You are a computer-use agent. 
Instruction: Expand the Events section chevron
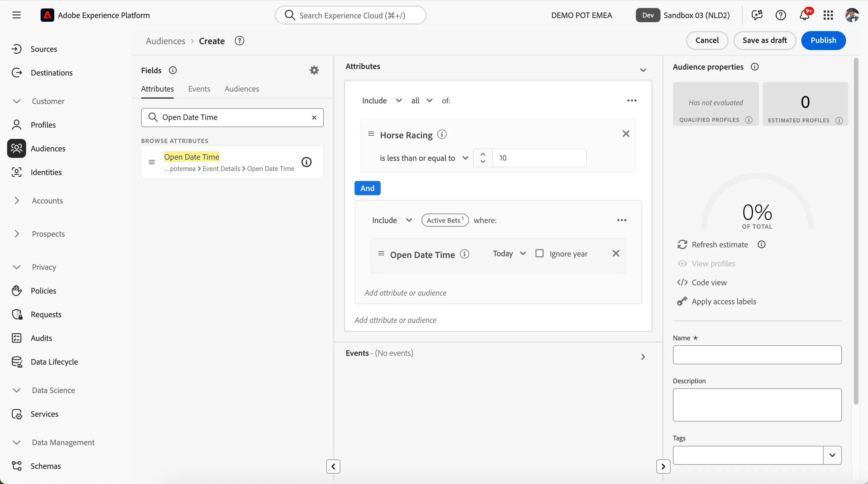(643, 357)
